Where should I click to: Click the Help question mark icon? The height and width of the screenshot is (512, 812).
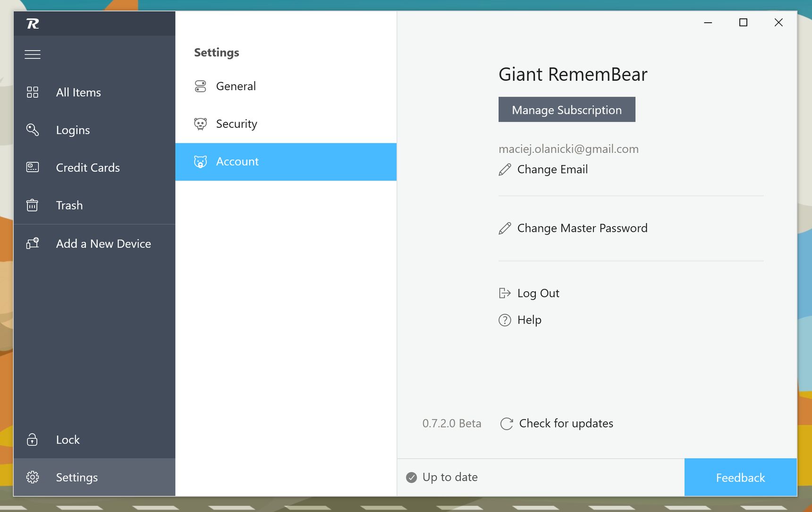tap(505, 320)
